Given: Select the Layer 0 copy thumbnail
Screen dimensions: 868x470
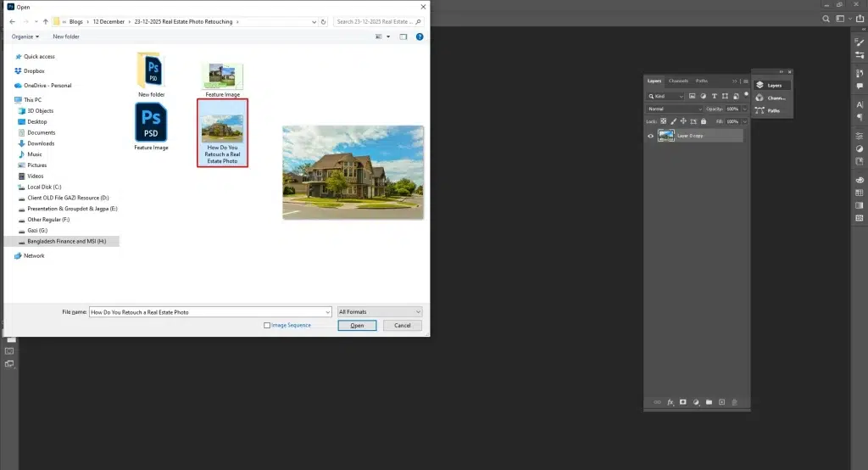Looking at the screenshot, I should (x=666, y=136).
